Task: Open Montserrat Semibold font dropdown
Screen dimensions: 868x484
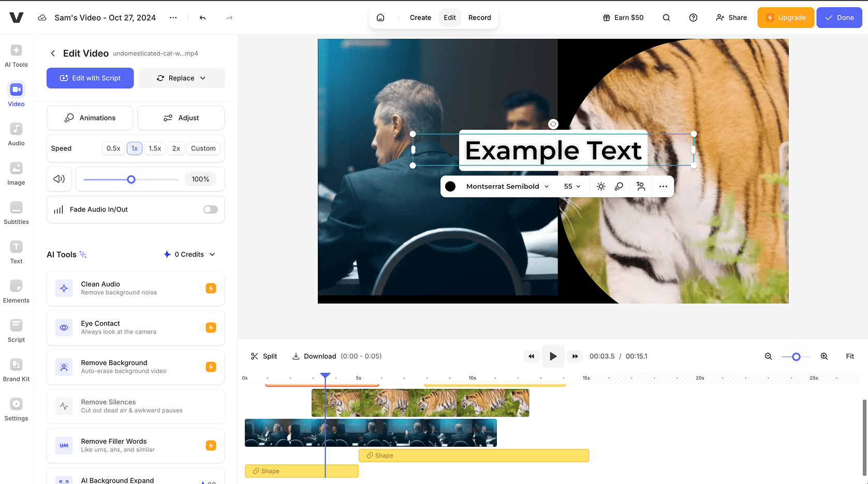Action: pos(507,187)
